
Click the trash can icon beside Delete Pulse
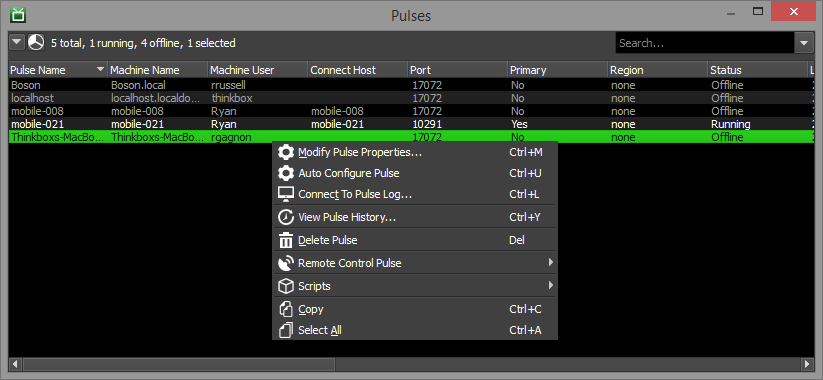point(286,240)
